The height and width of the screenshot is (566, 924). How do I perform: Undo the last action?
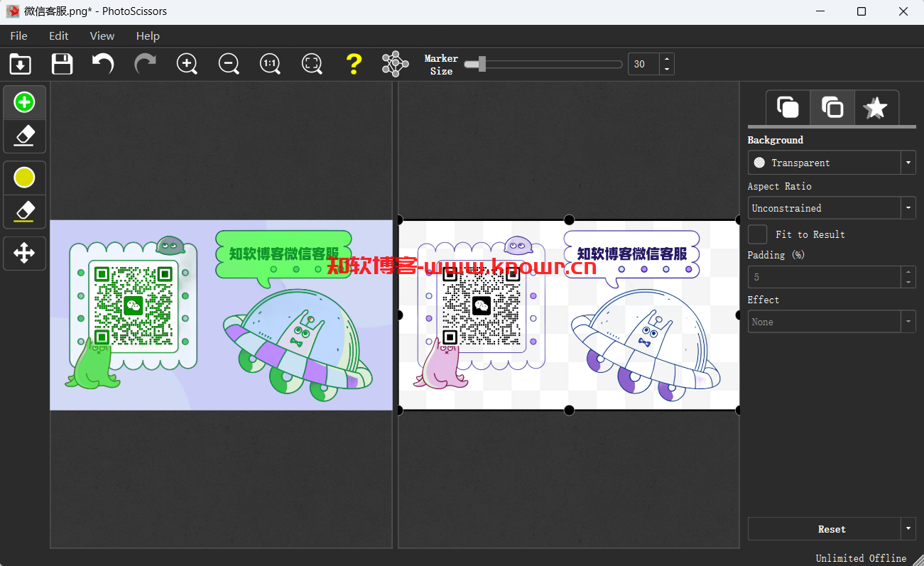click(x=104, y=64)
